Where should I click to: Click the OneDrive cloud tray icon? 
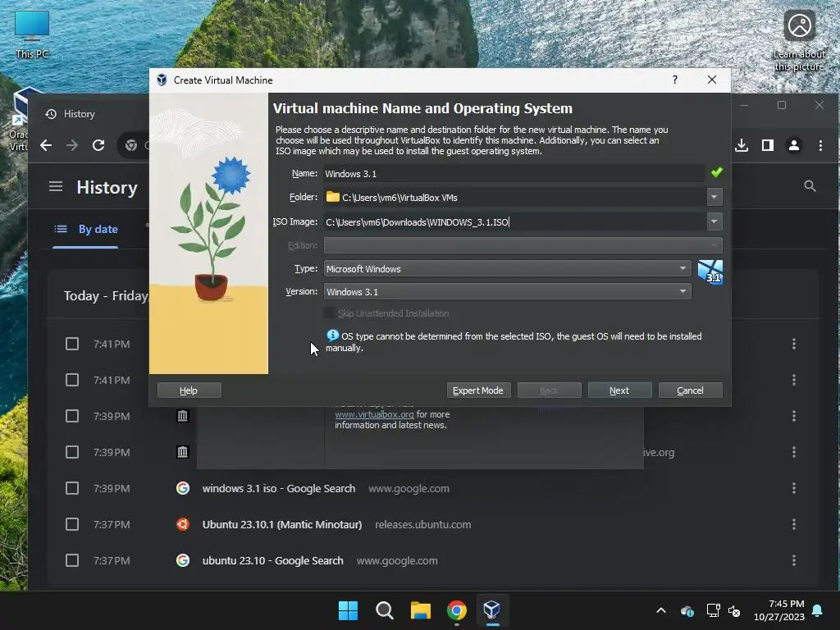click(687, 610)
